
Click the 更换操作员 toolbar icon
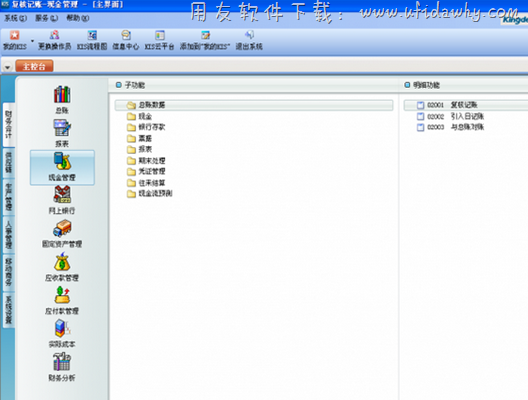[x=55, y=40]
